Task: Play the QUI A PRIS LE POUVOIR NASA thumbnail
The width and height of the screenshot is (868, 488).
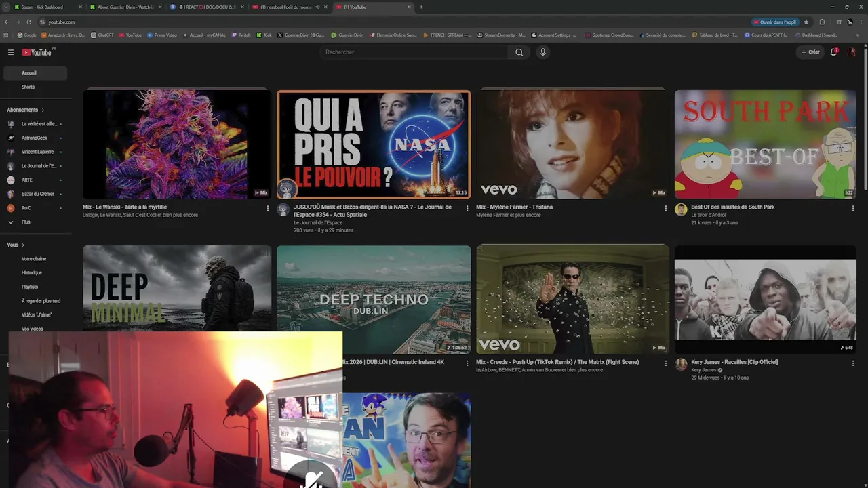Action: pyautogui.click(x=374, y=144)
